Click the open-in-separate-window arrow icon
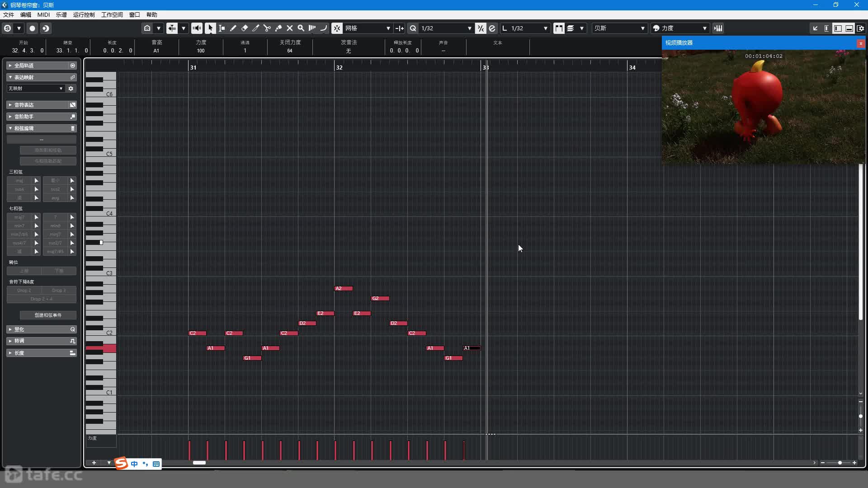 pyautogui.click(x=816, y=28)
